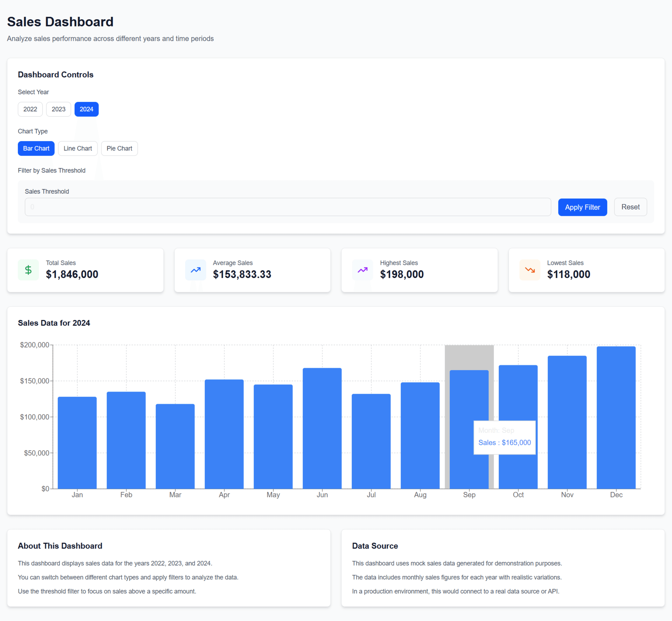Click the $200,000 y-axis label
672x621 pixels.
[x=35, y=345]
